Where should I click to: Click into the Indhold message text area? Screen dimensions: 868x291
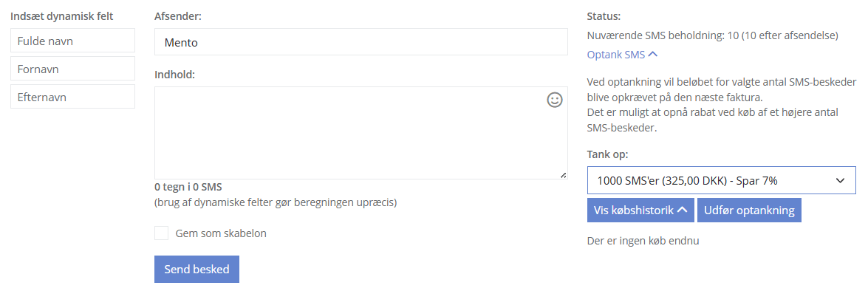point(361,133)
